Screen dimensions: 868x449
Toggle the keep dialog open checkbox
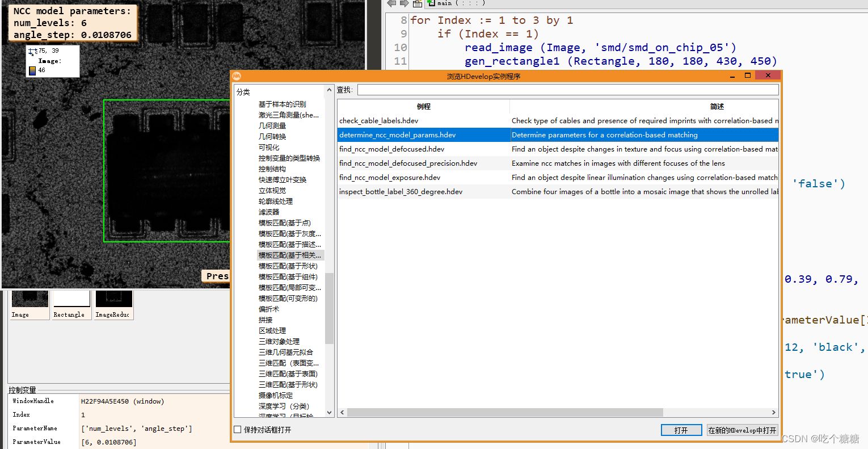click(238, 430)
